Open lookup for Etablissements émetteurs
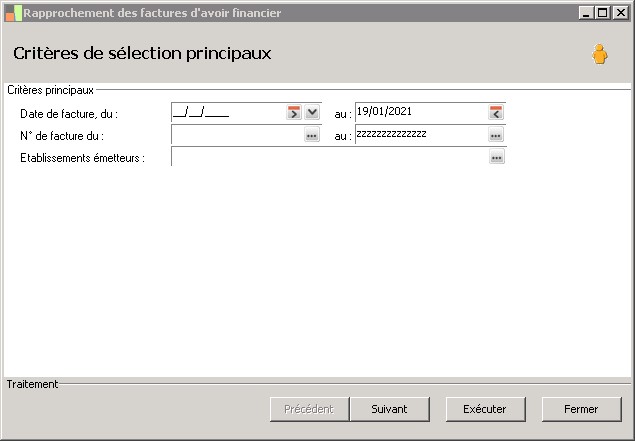This screenshot has width=635, height=441. point(496,157)
